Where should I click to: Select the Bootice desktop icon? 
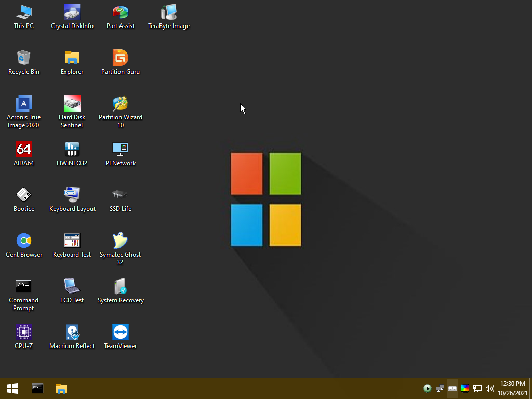(24, 199)
